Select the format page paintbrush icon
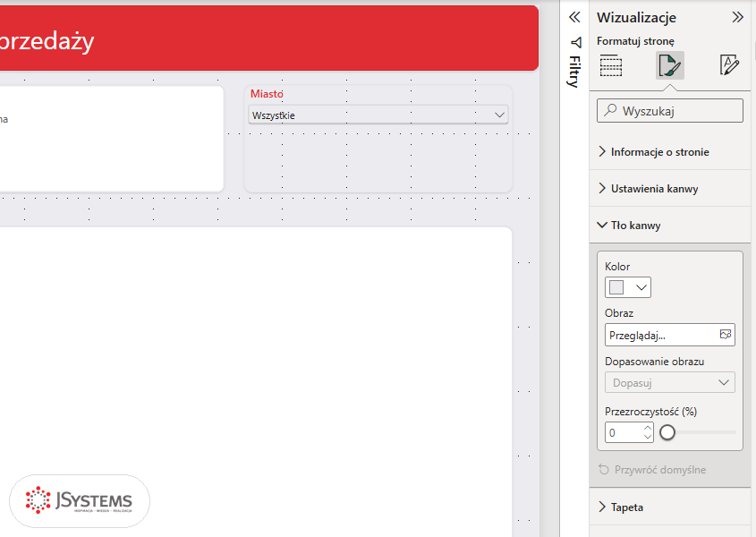The height and width of the screenshot is (537, 756). pyautogui.click(x=670, y=65)
